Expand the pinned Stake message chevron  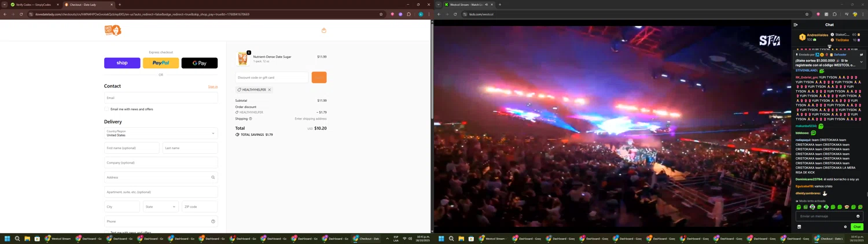tap(861, 62)
